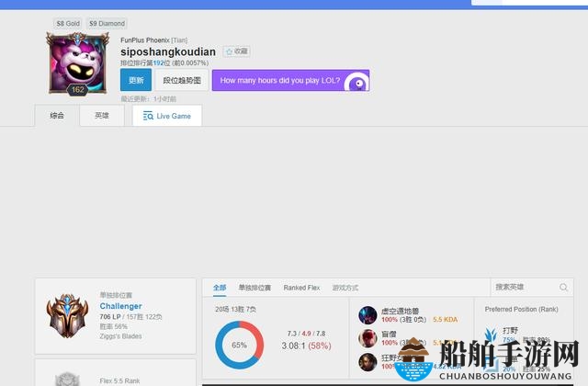Click the S9 Diamond season badge

pos(107,23)
